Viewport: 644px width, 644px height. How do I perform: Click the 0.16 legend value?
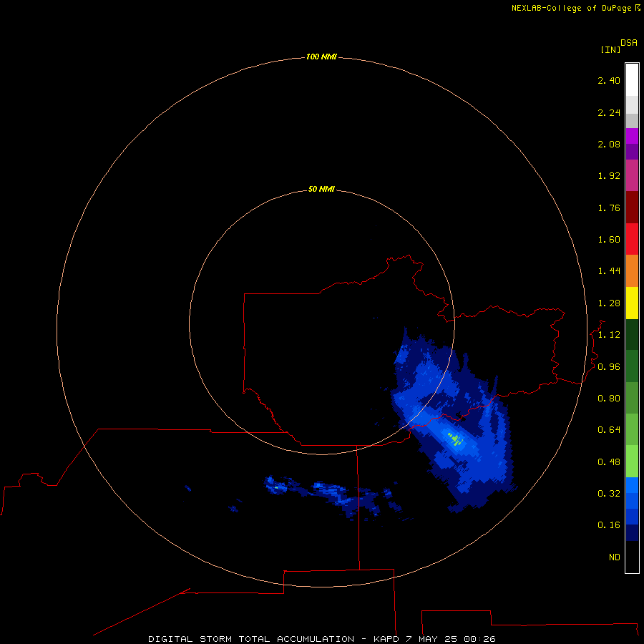609,525
